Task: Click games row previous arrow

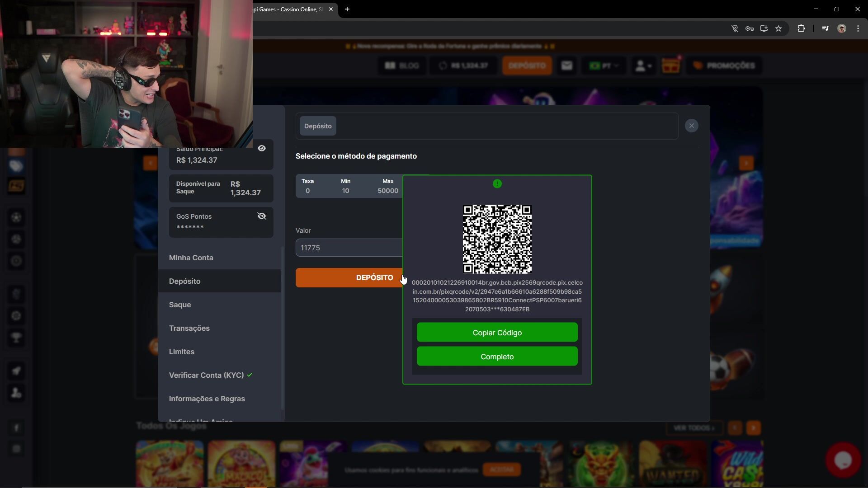Action: 735,428
